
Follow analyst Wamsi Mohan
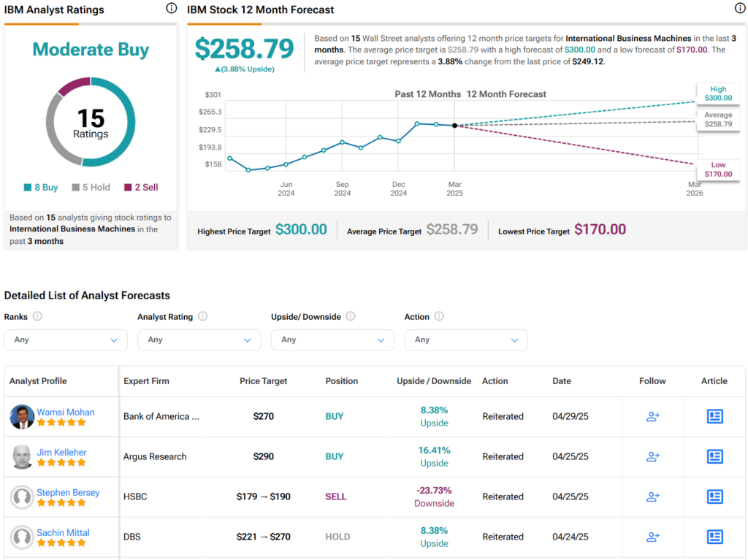(x=653, y=416)
